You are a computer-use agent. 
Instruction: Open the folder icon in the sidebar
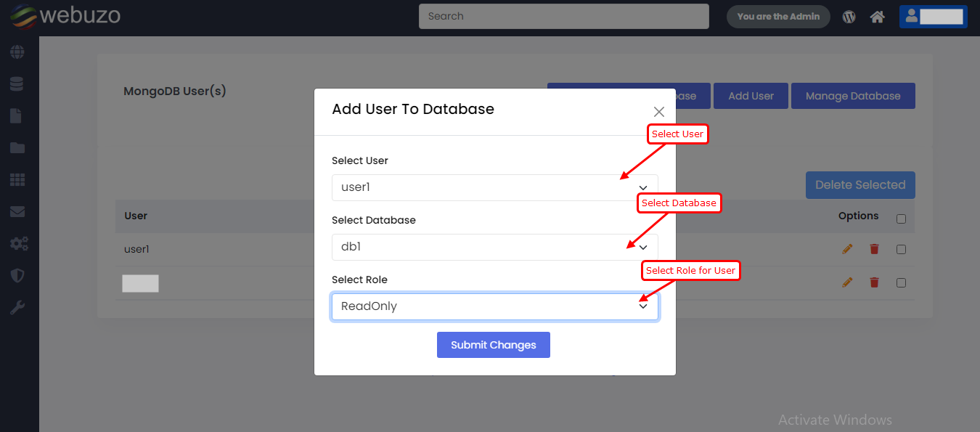[x=17, y=148]
